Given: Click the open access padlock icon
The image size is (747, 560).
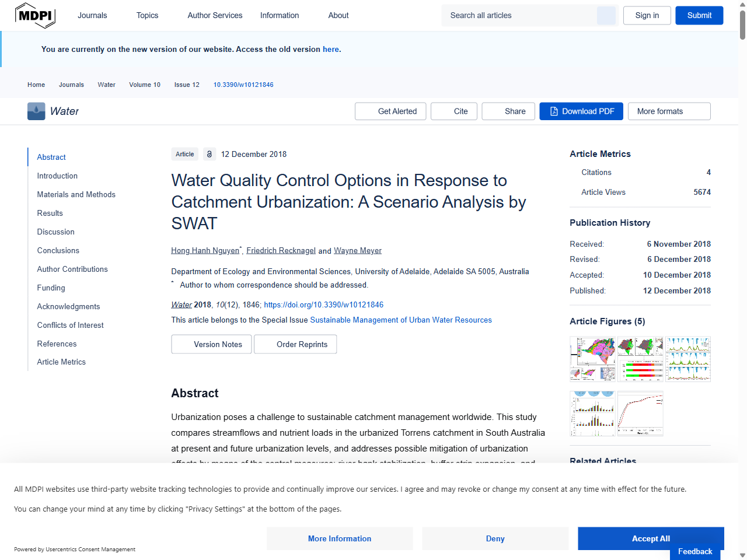Looking at the screenshot, I should pos(209,154).
